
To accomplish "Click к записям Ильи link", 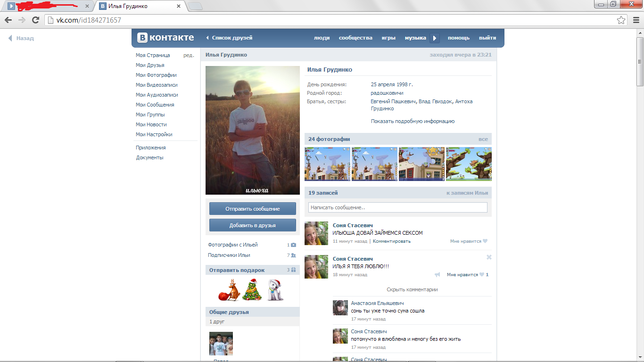I will (467, 193).
